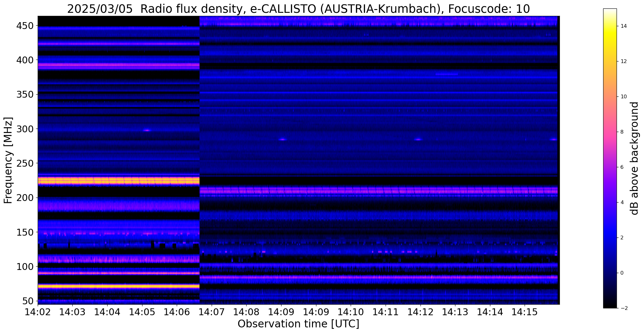The width and height of the screenshot is (644, 333).
Task: Click the bright yellow band near 225 MHz
Action: pyautogui.click(x=118, y=181)
